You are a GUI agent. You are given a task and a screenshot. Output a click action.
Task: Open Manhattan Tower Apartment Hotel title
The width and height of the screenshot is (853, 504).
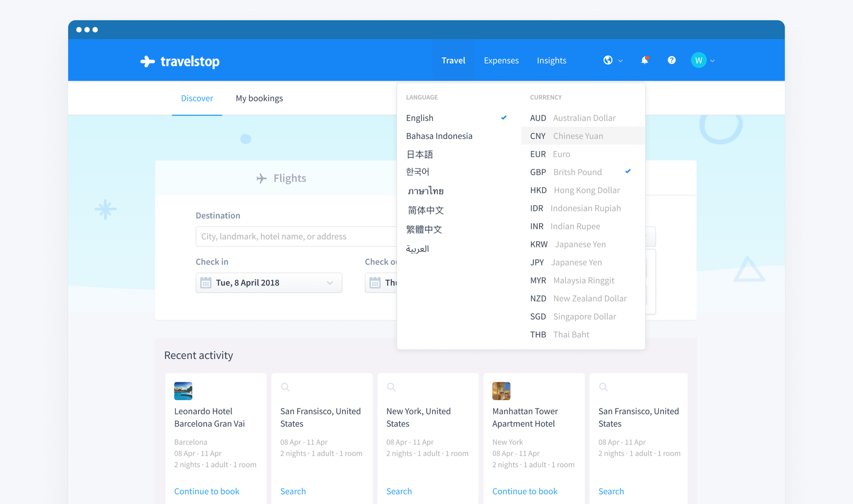point(525,417)
